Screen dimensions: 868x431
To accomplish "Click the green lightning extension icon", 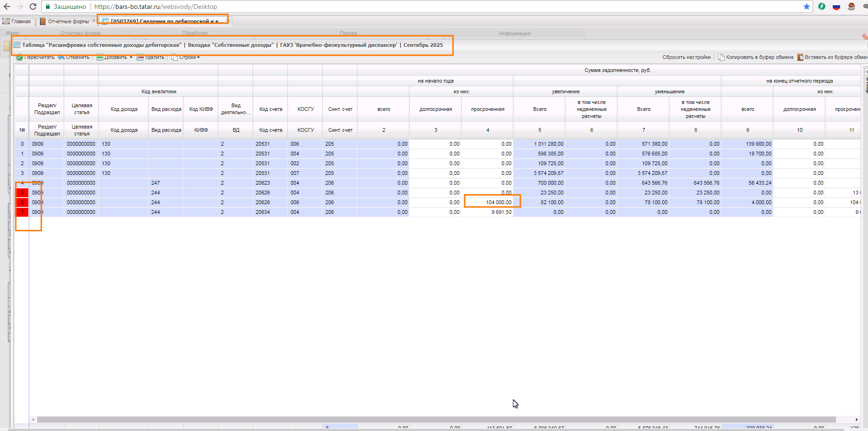I will 822,6.
